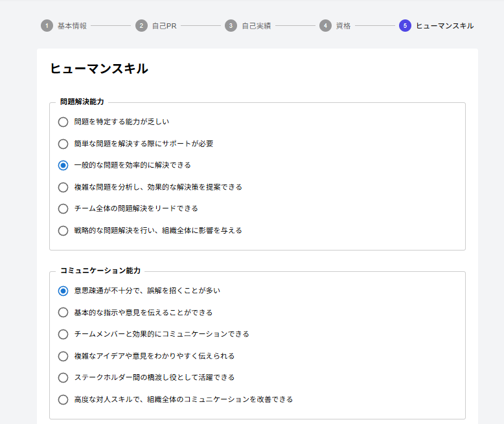Choose 戦略的な問題解決を行い、組織全体に影響を与える
This screenshot has width=504, height=424.
(x=63, y=230)
